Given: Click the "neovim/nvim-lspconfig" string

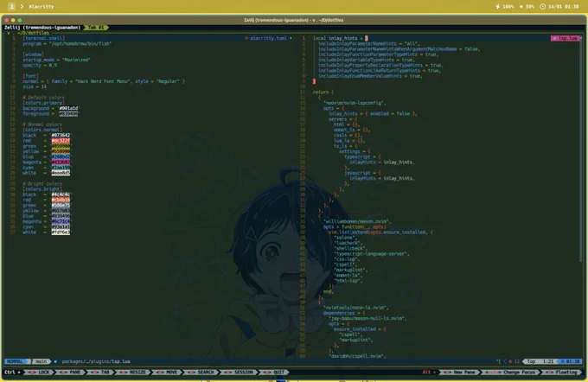Looking at the screenshot, I should [355, 103].
